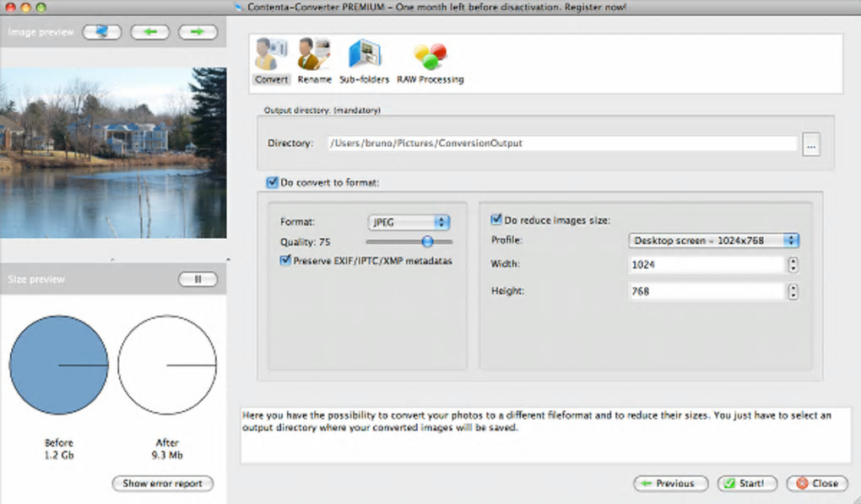Show next image with right arrow
The width and height of the screenshot is (861, 504).
198,32
